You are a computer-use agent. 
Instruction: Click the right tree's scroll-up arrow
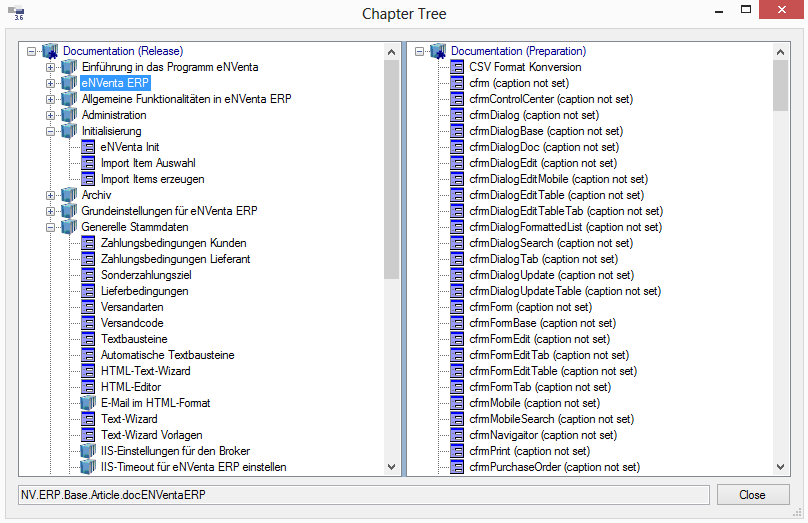(x=781, y=52)
